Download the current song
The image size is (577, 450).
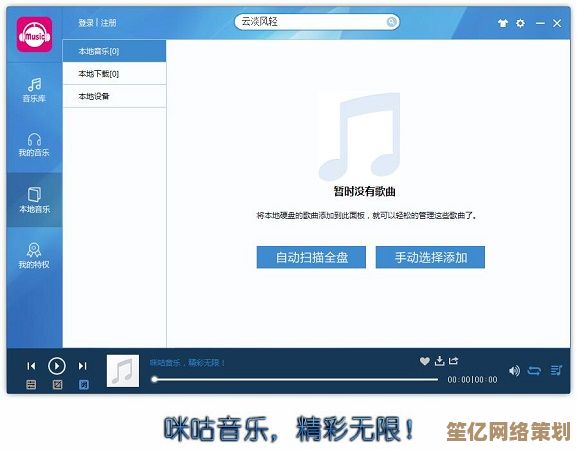coord(439,361)
